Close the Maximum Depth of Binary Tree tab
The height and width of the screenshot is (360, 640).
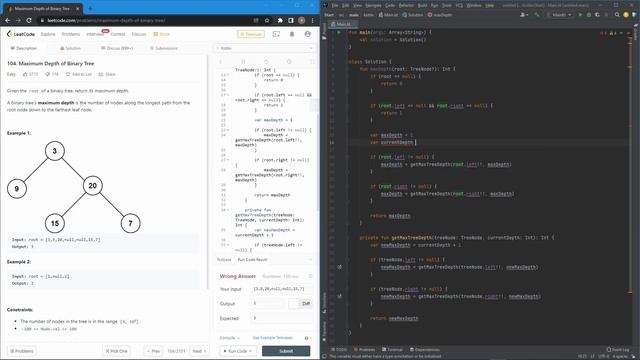tap(78, 8)
